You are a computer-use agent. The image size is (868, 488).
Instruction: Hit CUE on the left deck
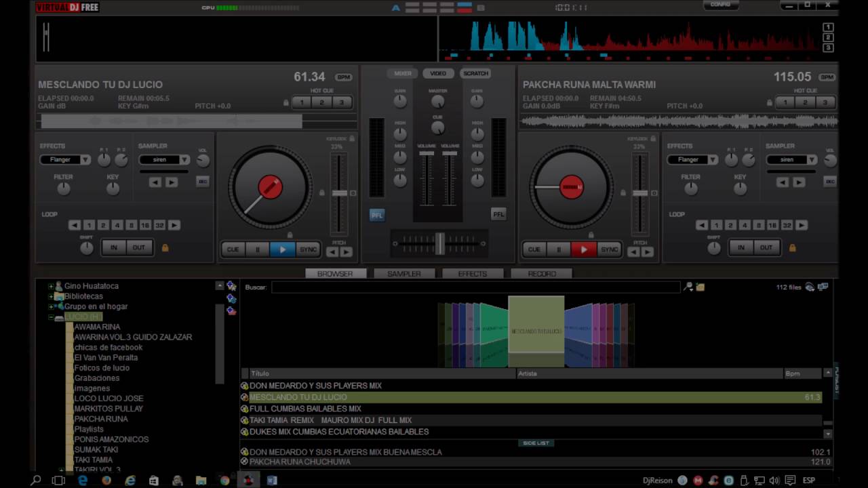click(x=233, y=249)
